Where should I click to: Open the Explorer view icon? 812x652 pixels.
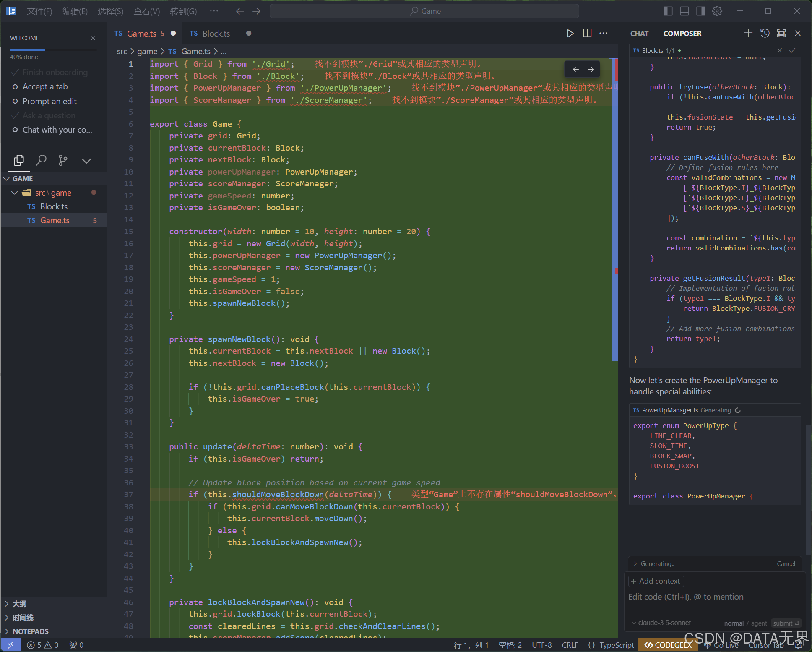19,160
